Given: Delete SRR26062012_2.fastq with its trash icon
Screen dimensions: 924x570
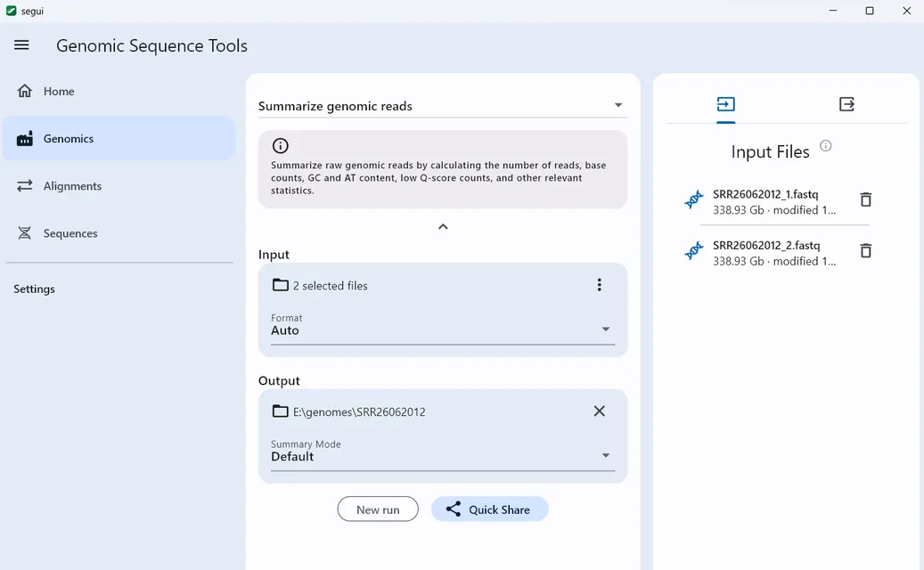Looking at the screenshot, I should point(866,251).
